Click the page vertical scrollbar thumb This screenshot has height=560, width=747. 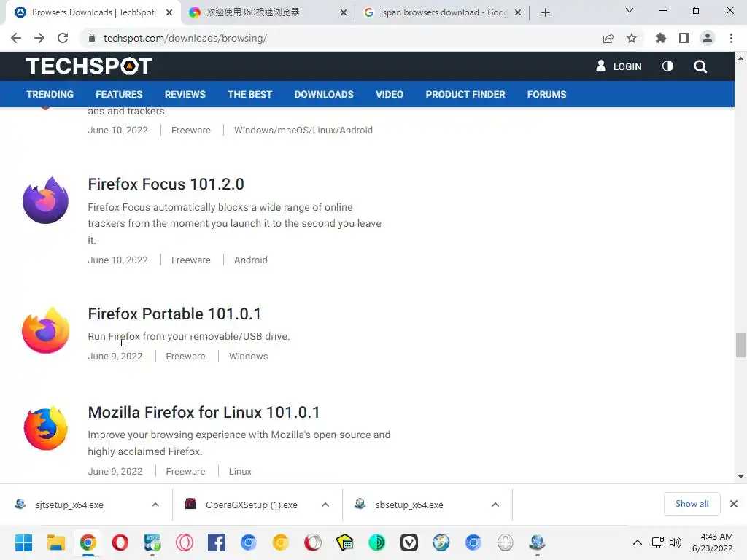740,345
